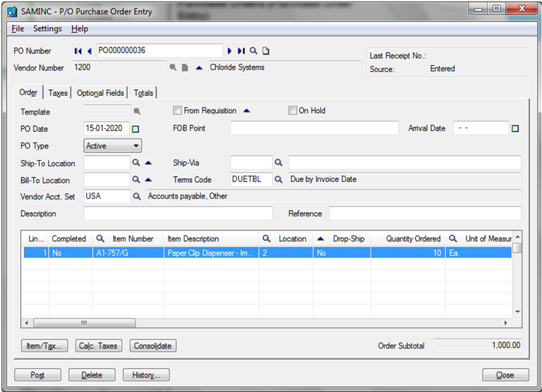Select Paper Clip Dispenser description cell

(211, 253)
